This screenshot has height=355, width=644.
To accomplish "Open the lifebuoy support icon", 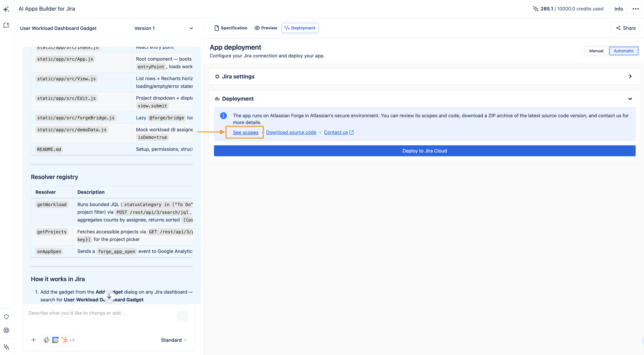I will coord(6,330).
